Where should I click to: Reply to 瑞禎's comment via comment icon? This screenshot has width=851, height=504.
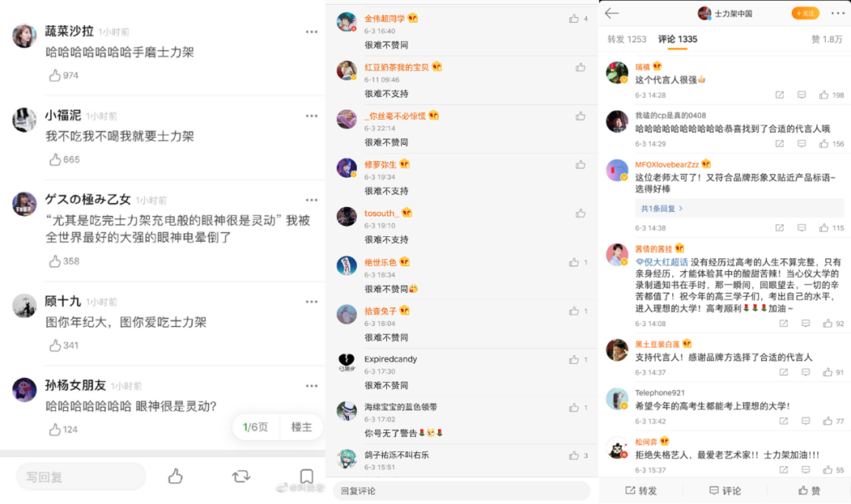point(801,95)
